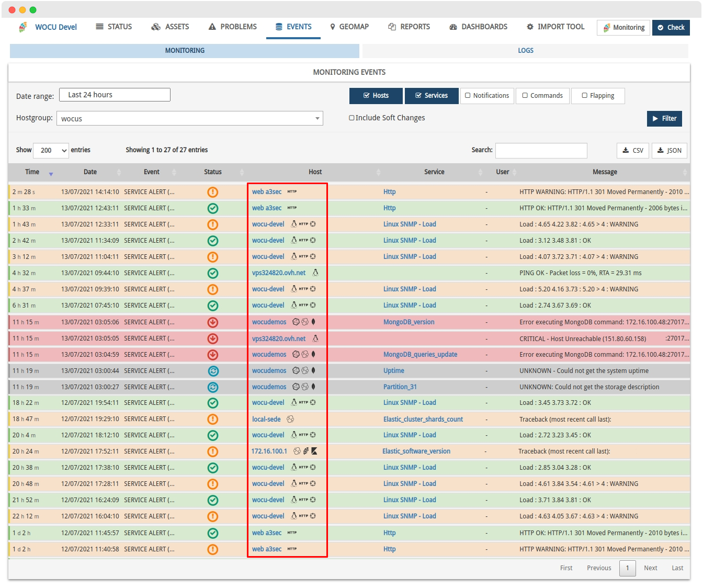This screenshot has width=703, height=588.
Task: Click the icon beside local-sede host
Action: point(290,419)
